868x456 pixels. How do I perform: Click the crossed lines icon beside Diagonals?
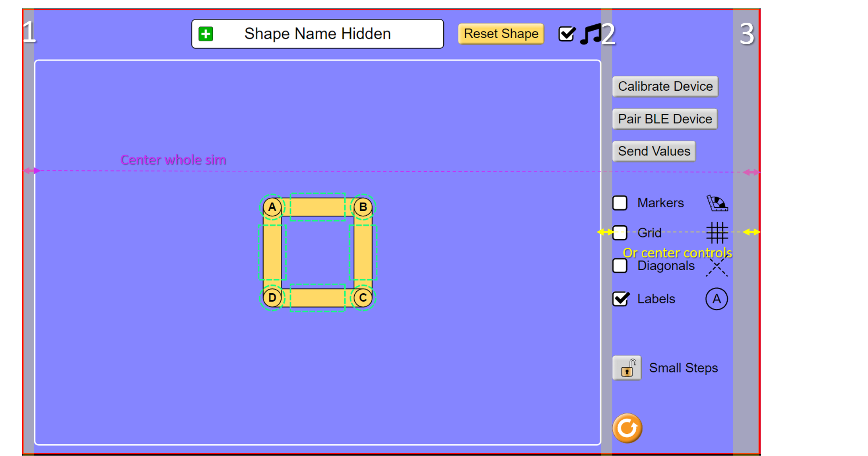pos(716,266)
